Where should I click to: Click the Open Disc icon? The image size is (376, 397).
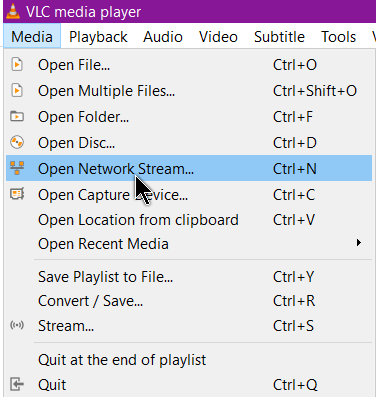point(17,142)
